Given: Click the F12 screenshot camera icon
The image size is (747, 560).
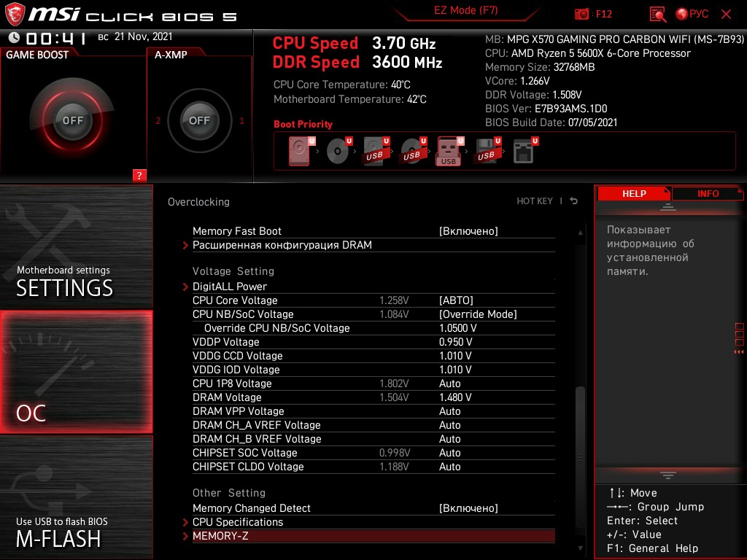Looking at the screenshot, I should pyautogui.click(x=581, y=14).
